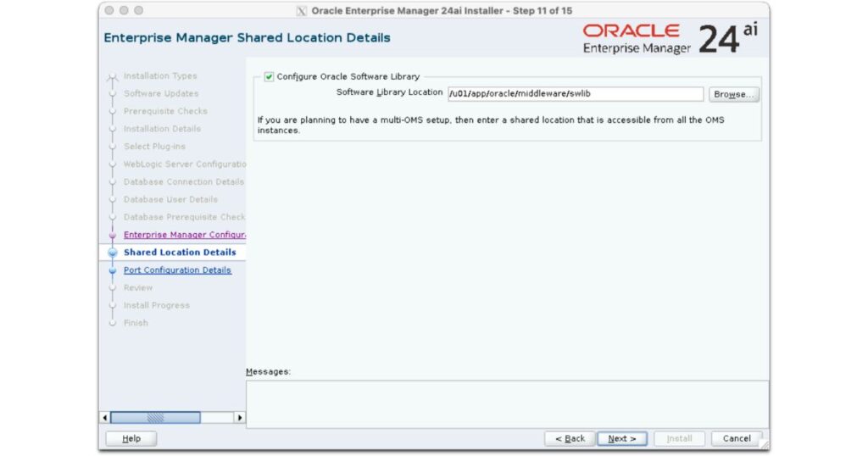
Task: Open the Browse file chooser
Action: coord(733,94)
